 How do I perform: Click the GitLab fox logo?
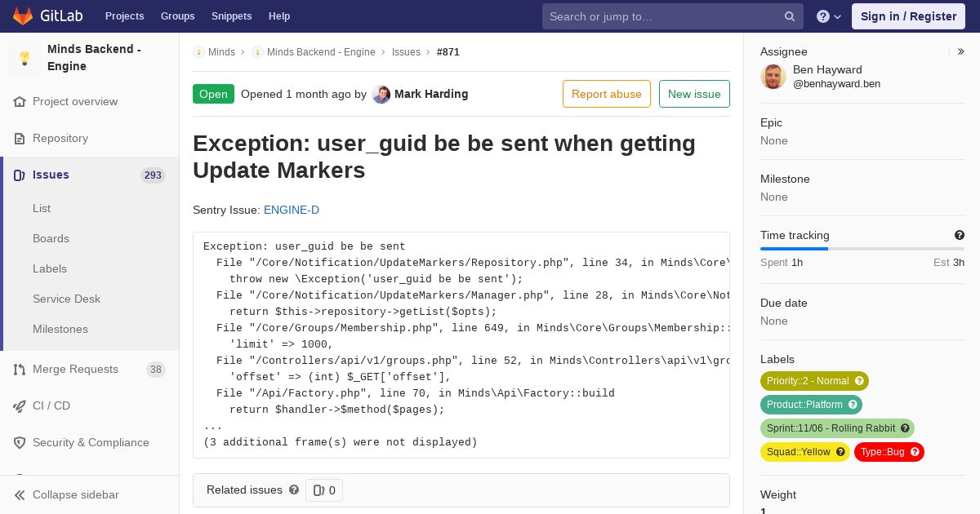coord(23,16)
